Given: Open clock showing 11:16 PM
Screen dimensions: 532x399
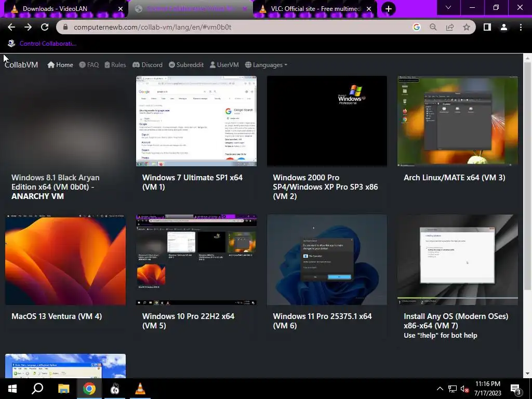Looking at the screenshot, I should [487, 389].
